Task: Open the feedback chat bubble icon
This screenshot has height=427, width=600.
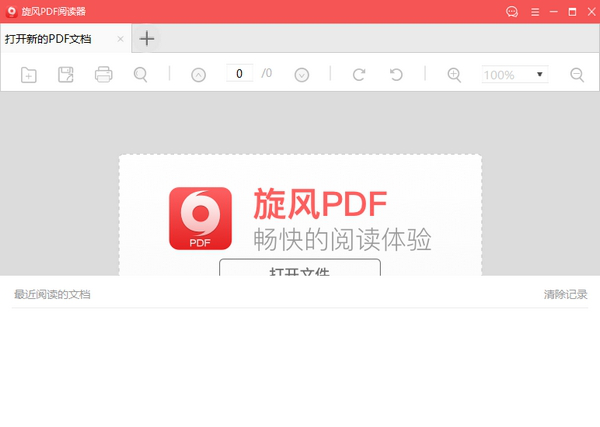Action: (x=512, y=12)
